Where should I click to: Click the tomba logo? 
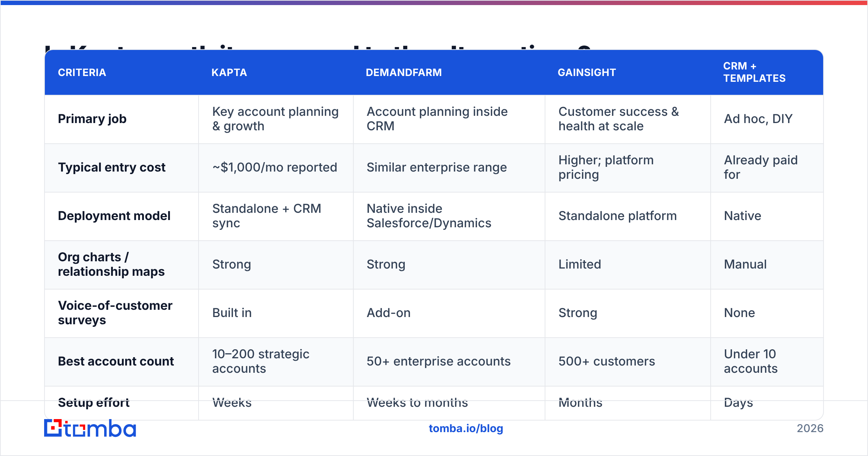coord(90,428)
